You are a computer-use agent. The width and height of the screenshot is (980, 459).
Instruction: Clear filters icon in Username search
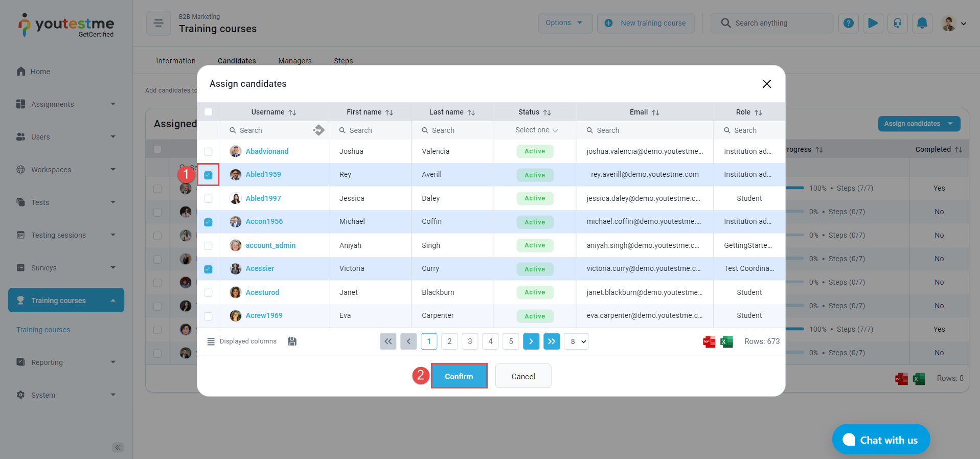coord(318,130)
